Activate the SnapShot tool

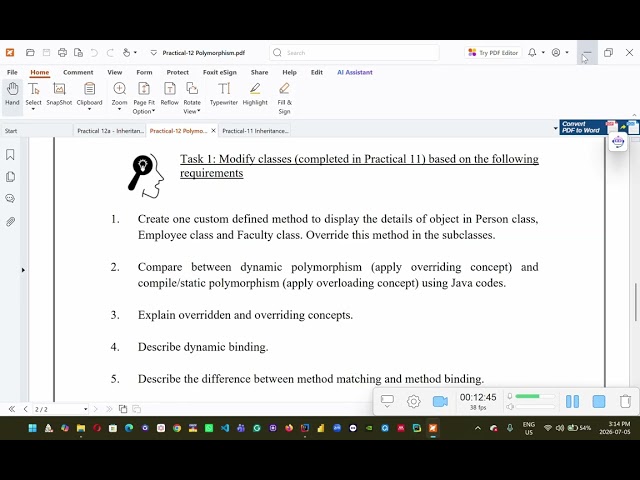[59, 94]
